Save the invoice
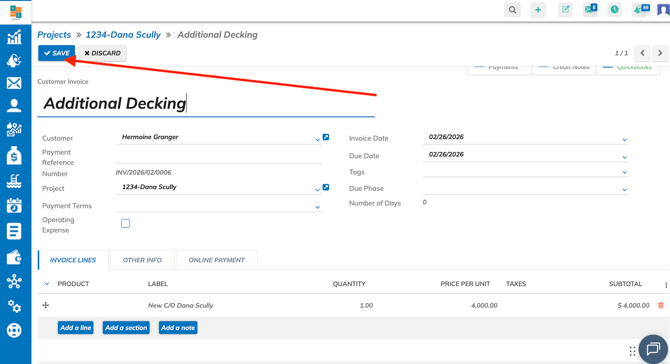 [x=56, y=53]
